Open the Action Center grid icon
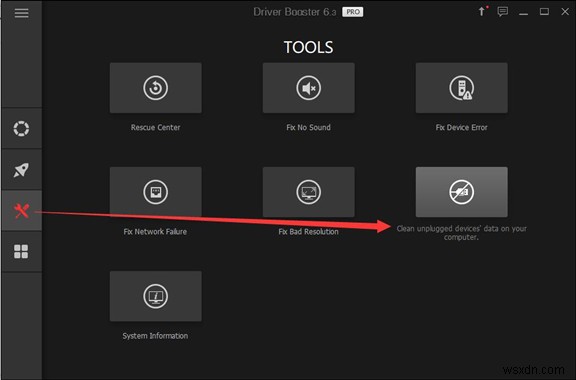This screenshot has height=380, width=576. [x=21, y=252]
